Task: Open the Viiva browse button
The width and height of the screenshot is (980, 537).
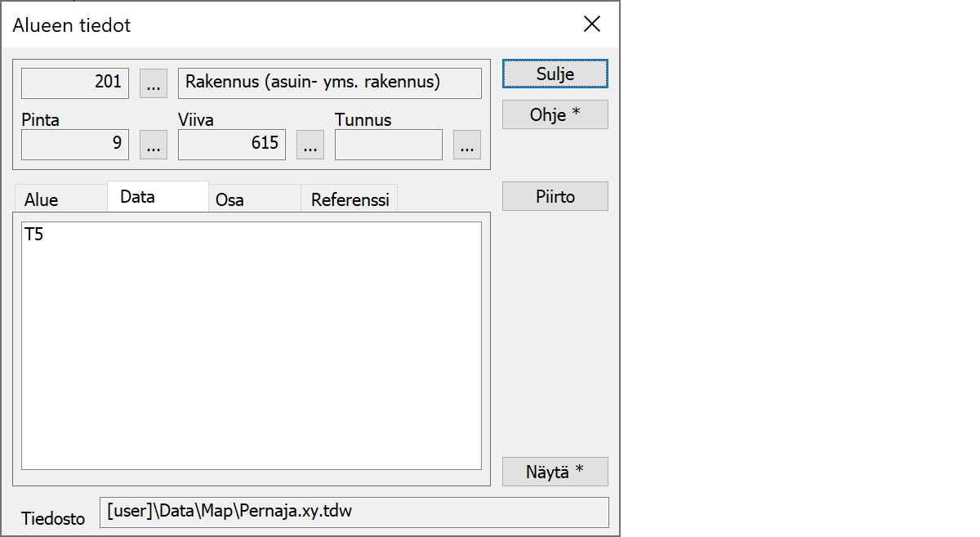Action: pyautogui.click(x=310, y=145)
